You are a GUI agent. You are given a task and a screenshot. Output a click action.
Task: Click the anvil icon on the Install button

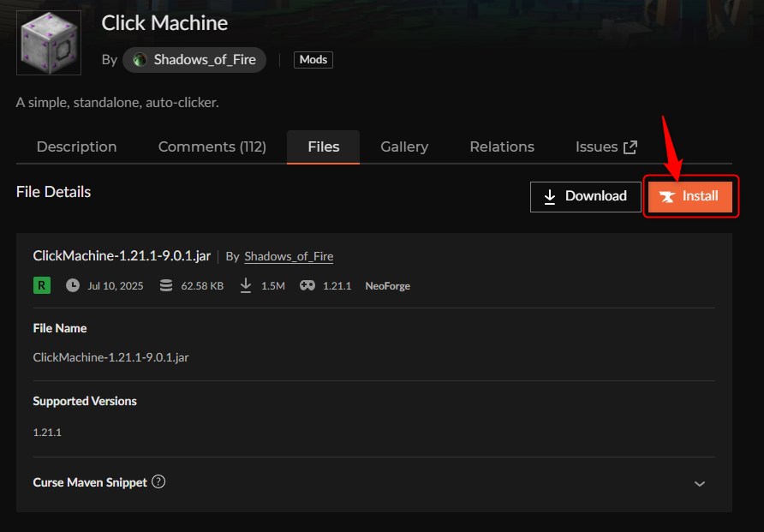(667, 196)
